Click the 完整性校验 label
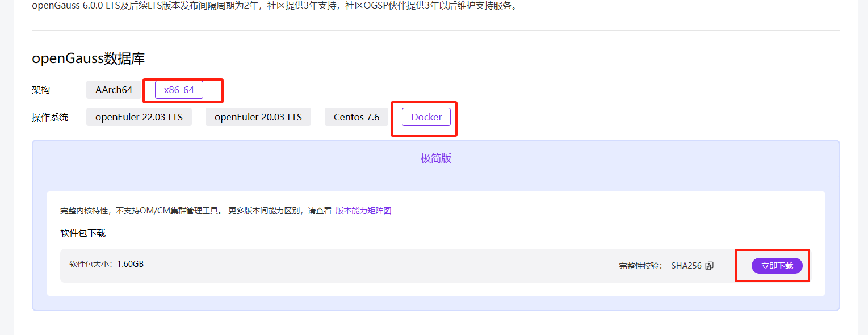 tap(641, 266)
